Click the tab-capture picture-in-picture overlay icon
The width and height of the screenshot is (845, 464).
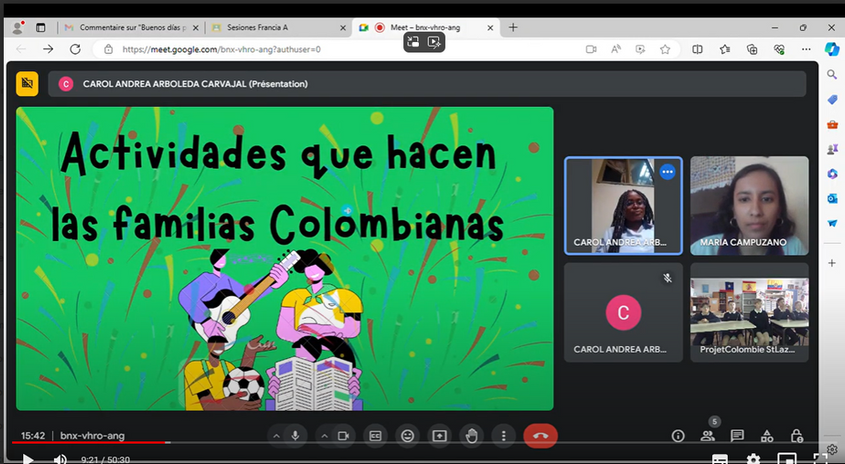[413, 42]
